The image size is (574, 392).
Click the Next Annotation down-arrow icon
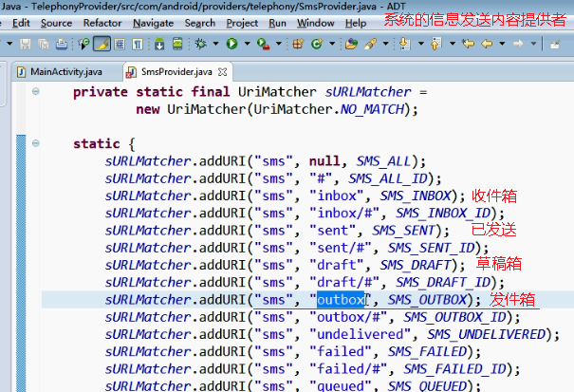(404, 44)
